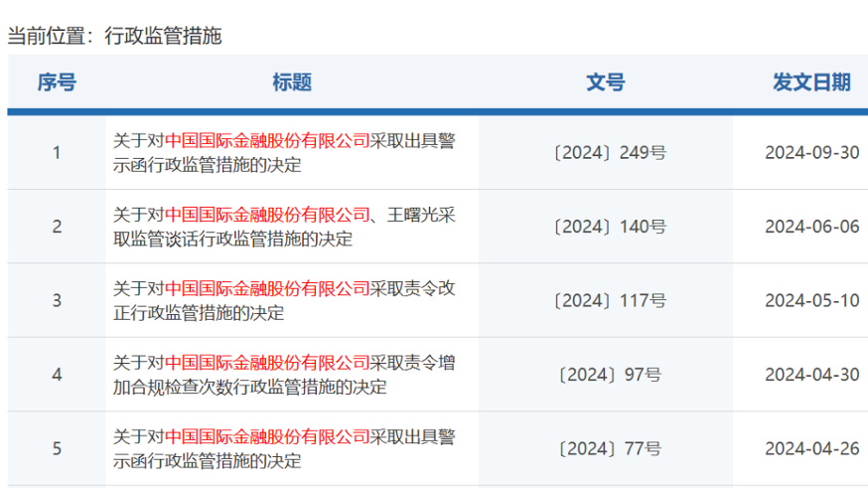Select document number 〔2024〕117号
Screen dimensions: 868x488
coord(610,301)
